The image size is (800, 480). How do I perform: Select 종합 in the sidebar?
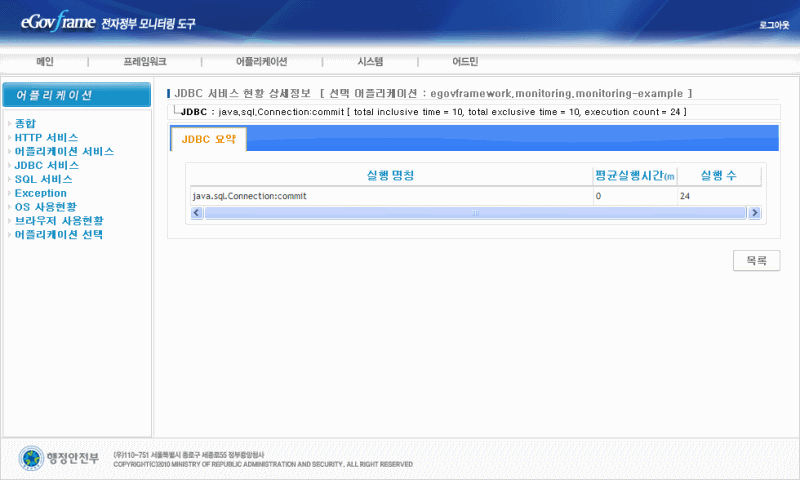click(x=25, y=123)
